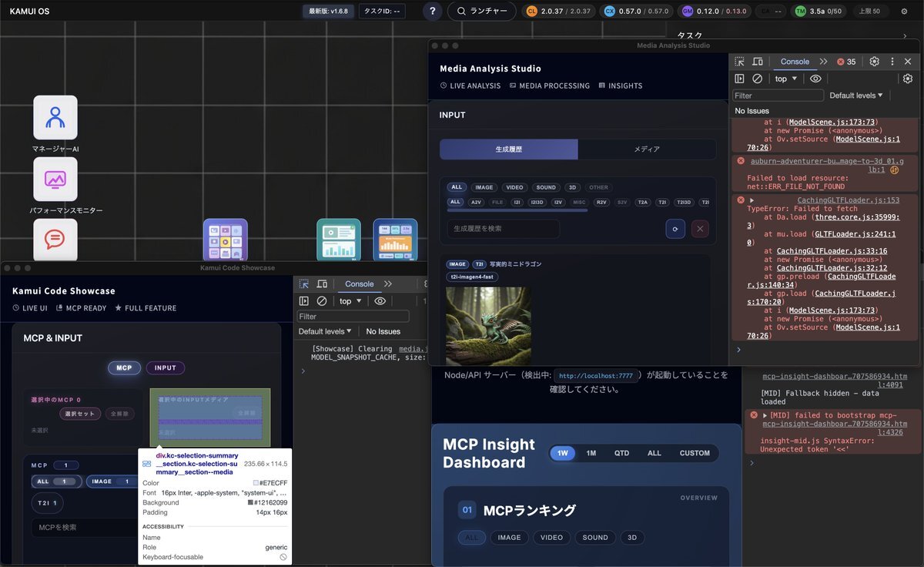Open the マネージャーAI desktop icon

(x=55, y=117)
